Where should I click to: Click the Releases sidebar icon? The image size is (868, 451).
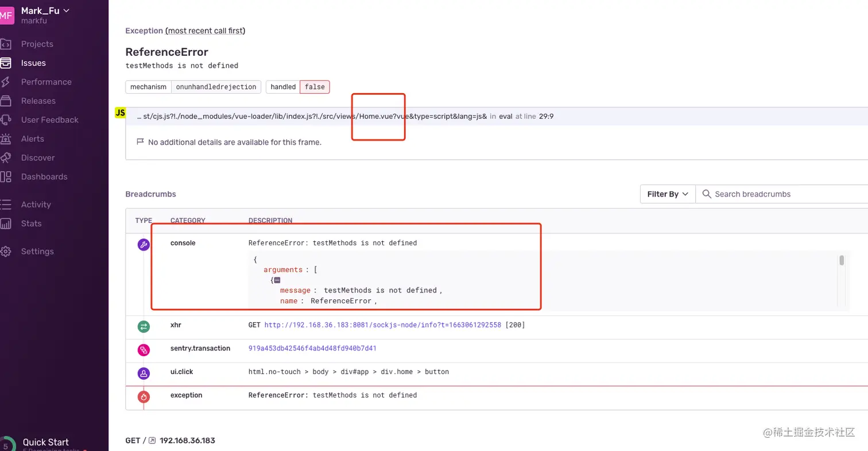point(6,101)
